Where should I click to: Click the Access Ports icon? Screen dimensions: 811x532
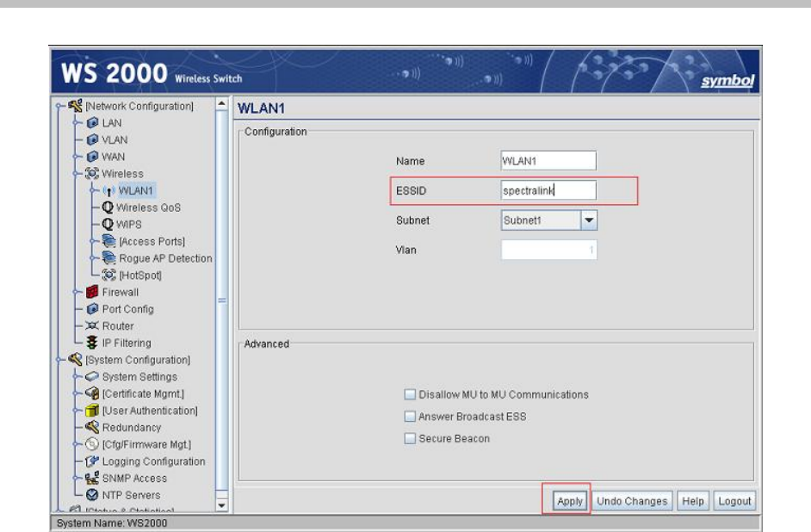tap(108, 241)
